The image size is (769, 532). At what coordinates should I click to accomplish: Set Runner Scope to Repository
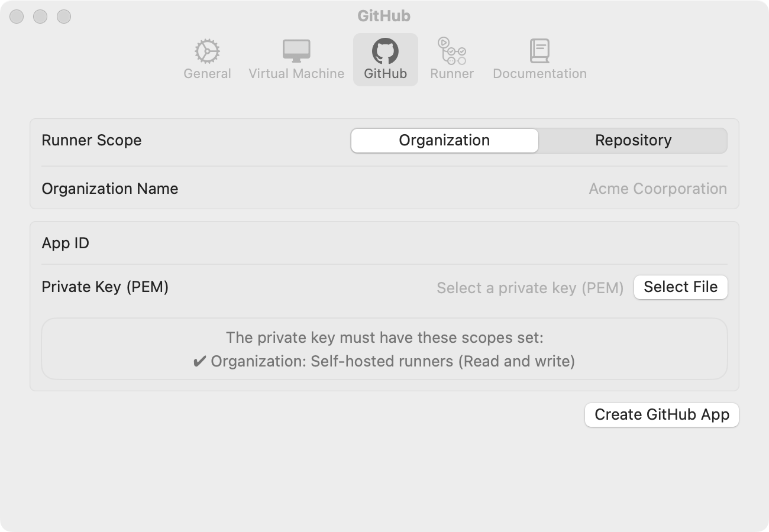(x=633, y=141)
